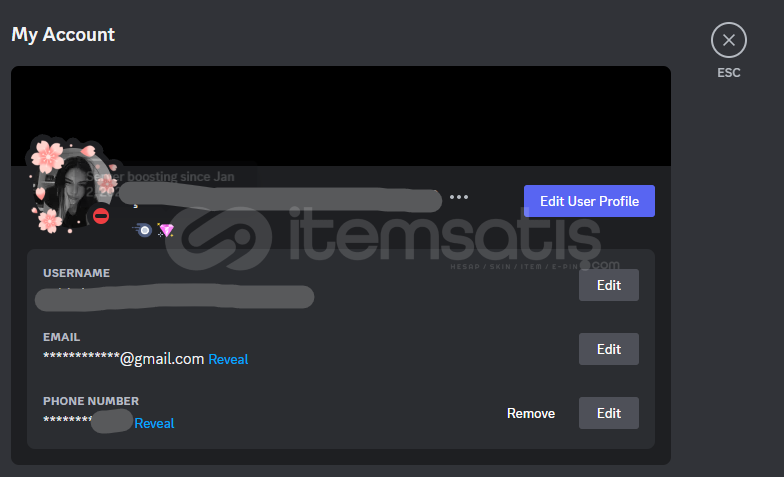Edit the phone number

click(608, 413)
